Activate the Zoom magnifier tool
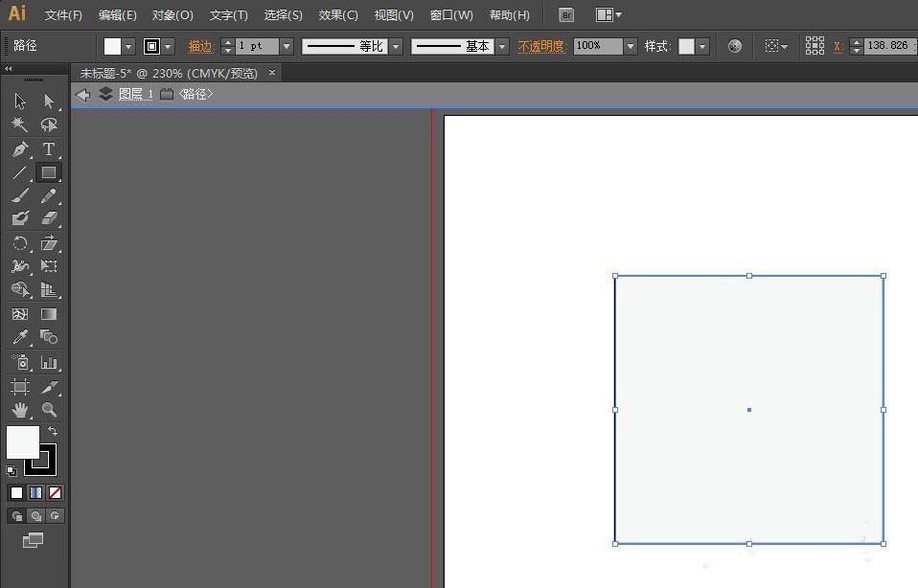918x588 pixels. [49, 410]
